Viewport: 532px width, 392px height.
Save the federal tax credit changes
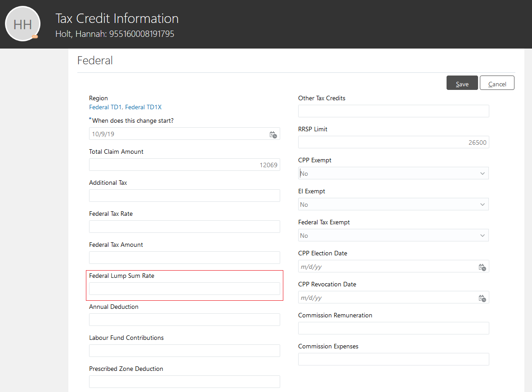pyautogui.click(x=462, y=84)
